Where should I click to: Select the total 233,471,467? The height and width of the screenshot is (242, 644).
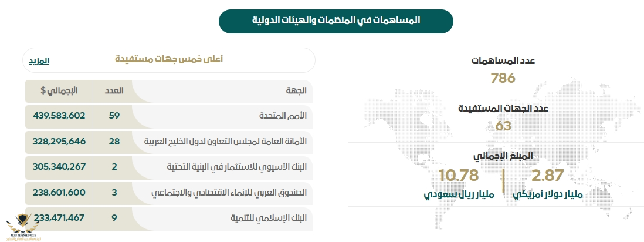pyautogui.click(x=59, y=218)
